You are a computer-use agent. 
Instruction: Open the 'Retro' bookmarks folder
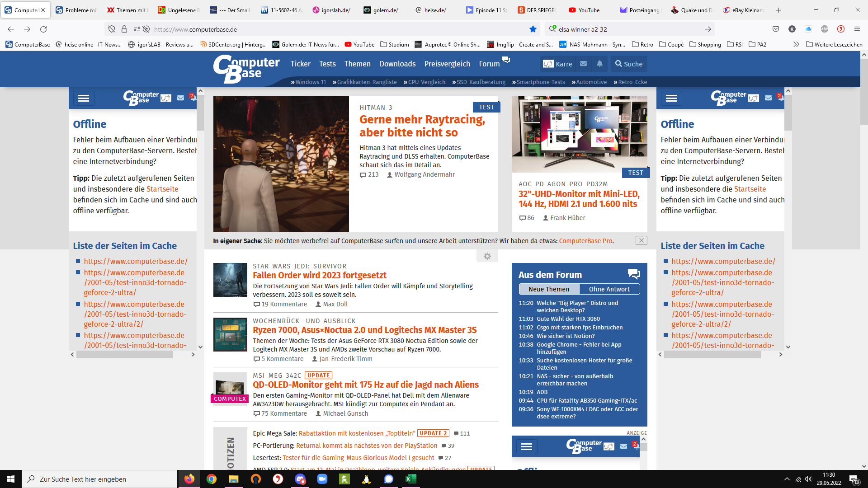642,44
